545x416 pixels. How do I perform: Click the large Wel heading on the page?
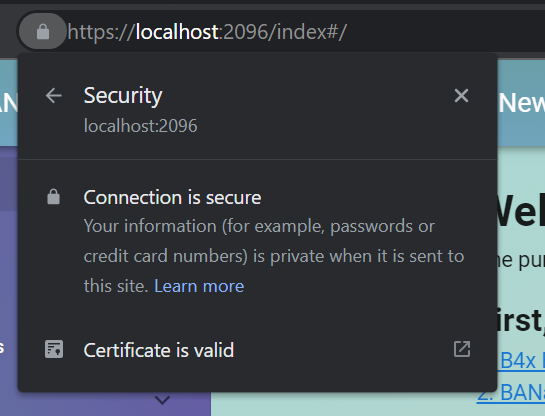pos(519,211)
